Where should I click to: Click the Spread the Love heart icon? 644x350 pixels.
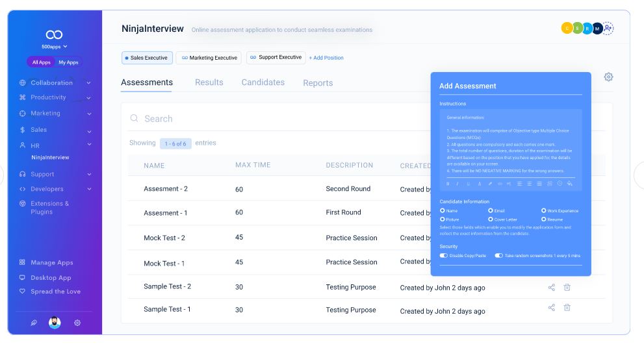pos(23,292)
